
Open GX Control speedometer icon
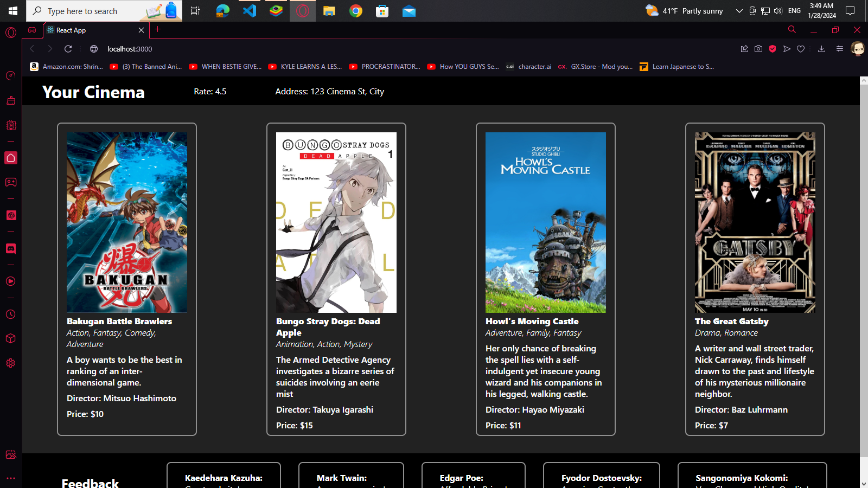(11, 75)
